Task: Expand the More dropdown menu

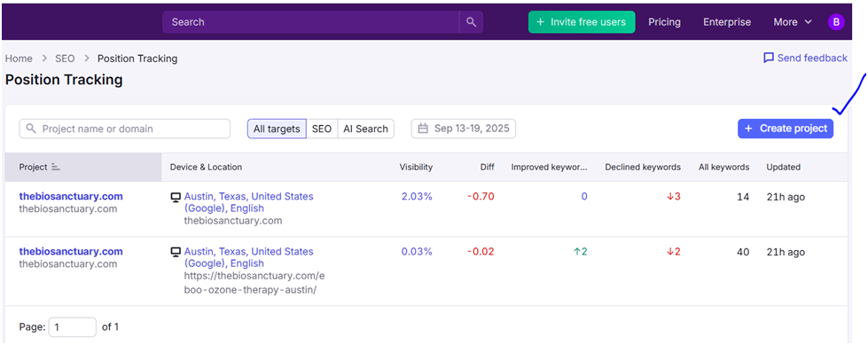Action: (x=793, y=22)
